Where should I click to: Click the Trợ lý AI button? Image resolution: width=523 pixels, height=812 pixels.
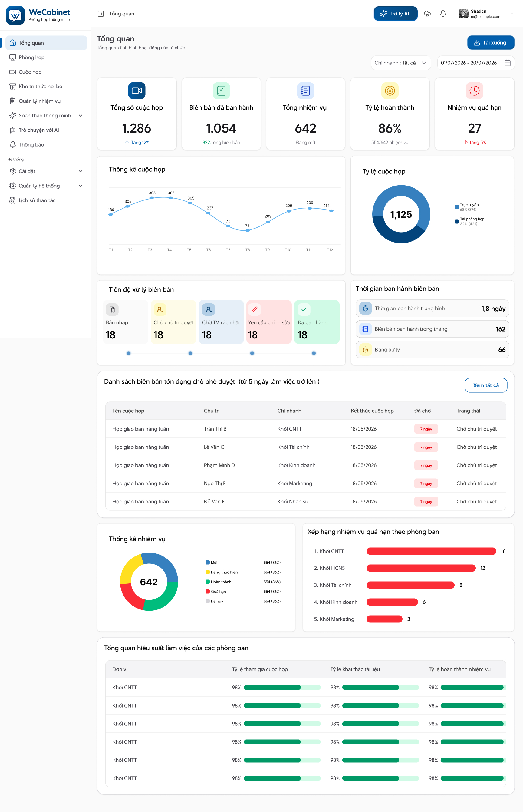[x=395, y=14]
